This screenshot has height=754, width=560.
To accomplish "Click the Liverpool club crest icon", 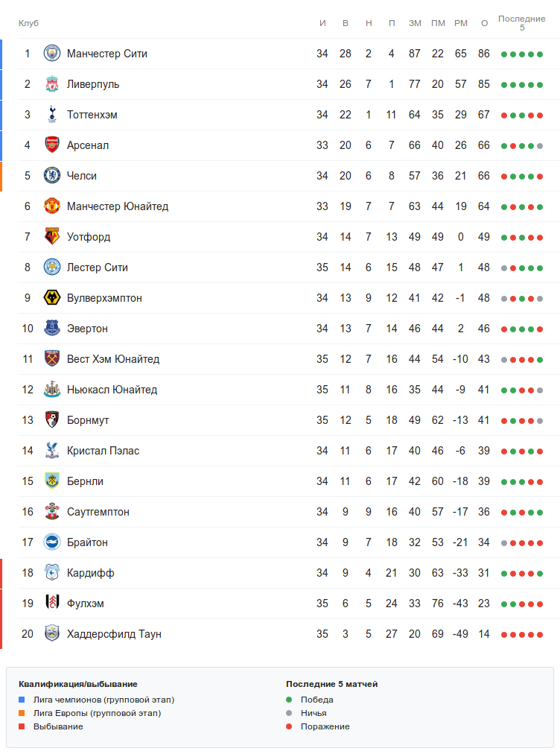I will click(x=51, y=84).
